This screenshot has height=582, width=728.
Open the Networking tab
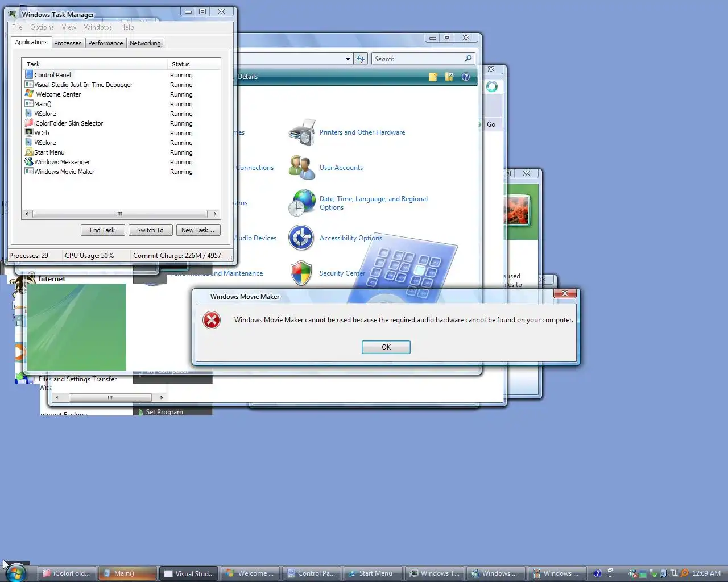(x=145, y=43)
